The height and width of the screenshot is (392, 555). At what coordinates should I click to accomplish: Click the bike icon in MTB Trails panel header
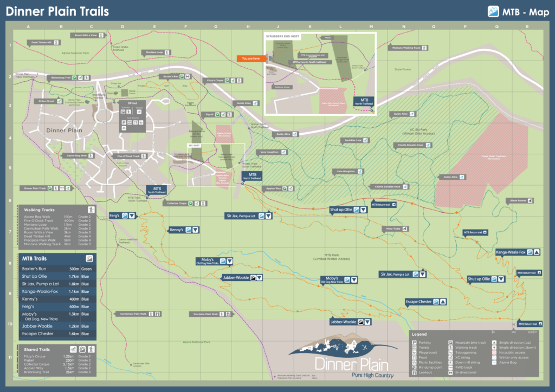(89, 259)
